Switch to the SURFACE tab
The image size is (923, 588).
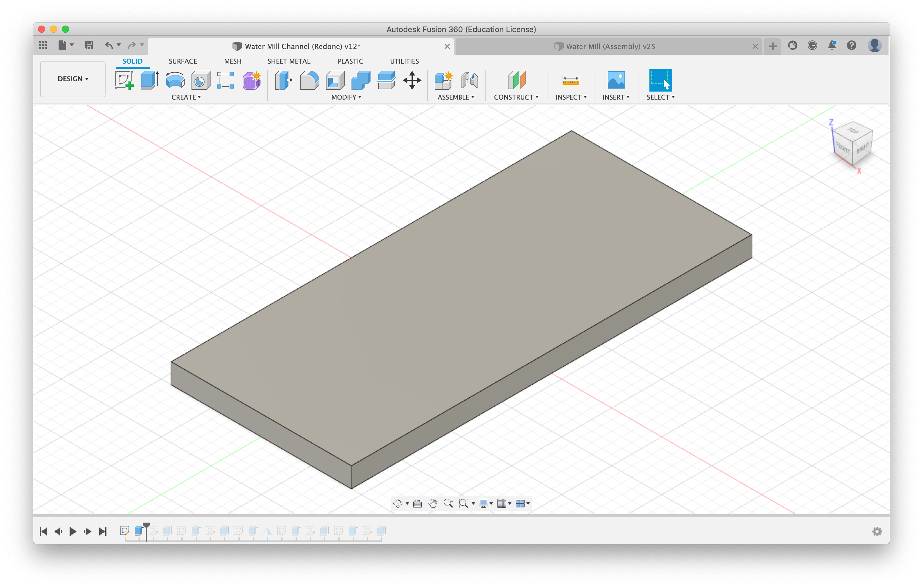[183, 61]
